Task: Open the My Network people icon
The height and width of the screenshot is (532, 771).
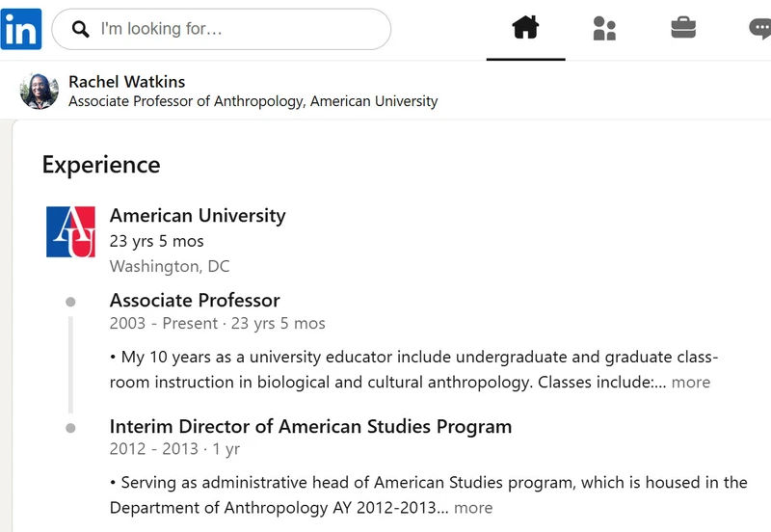Action: click(604, 28)
